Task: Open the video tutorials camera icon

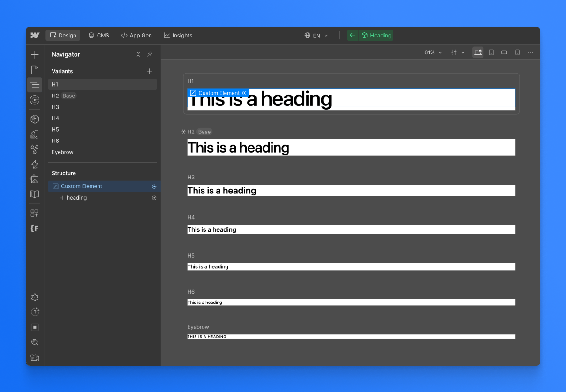Action: click(35, 357)
